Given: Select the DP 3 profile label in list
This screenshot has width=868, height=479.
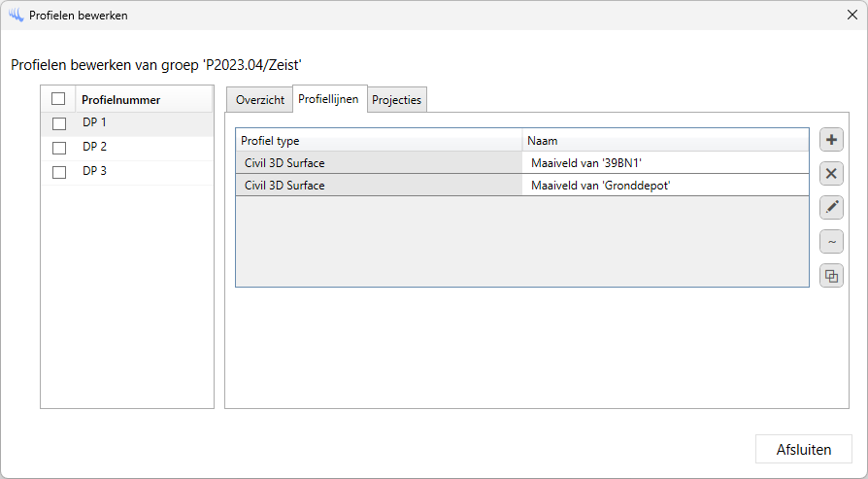Looking at the screenshot, I should [x=95, y=172].
